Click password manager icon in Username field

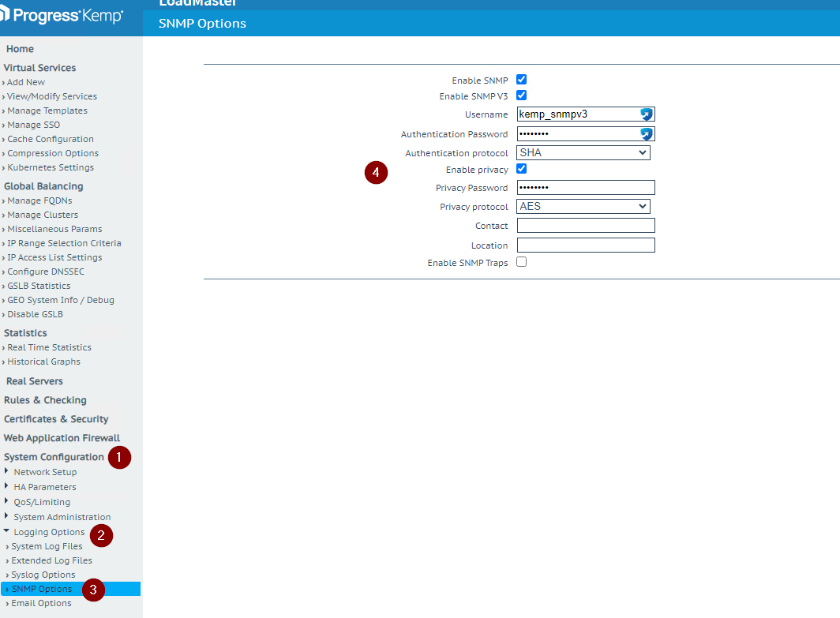647,114
